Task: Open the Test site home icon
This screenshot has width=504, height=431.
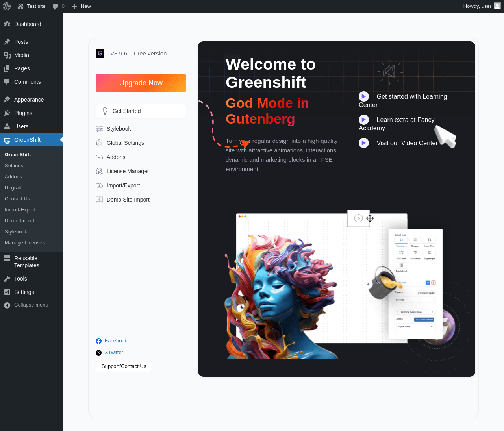Action: 20,6
